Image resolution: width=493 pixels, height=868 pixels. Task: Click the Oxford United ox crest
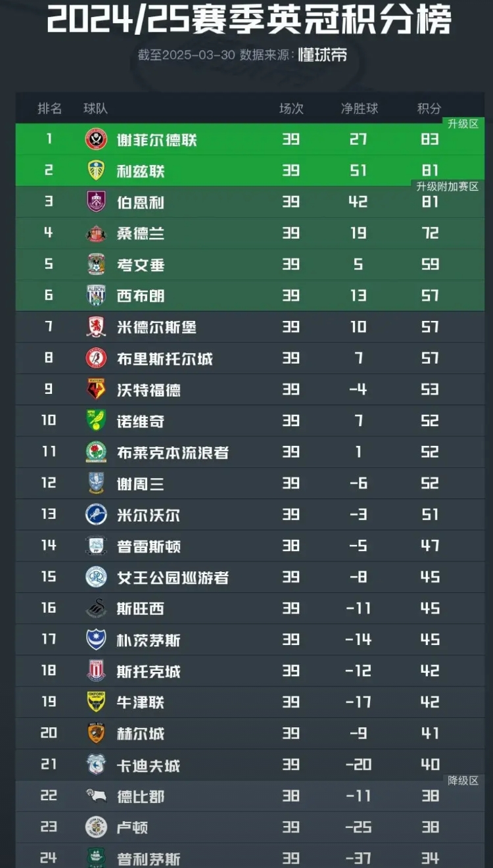pos(96,702)
